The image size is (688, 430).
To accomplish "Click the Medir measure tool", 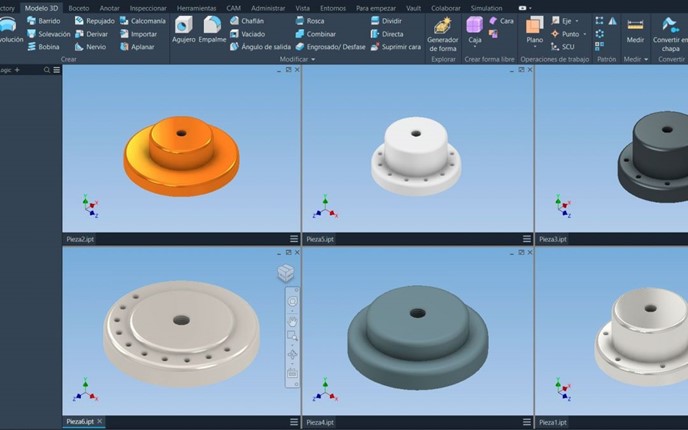I will 635,31.
